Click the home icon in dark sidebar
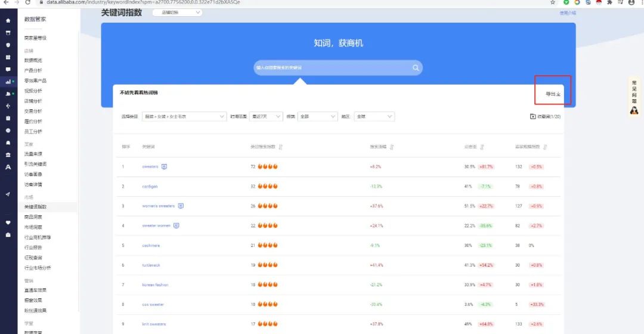 (x=8, y=20)
